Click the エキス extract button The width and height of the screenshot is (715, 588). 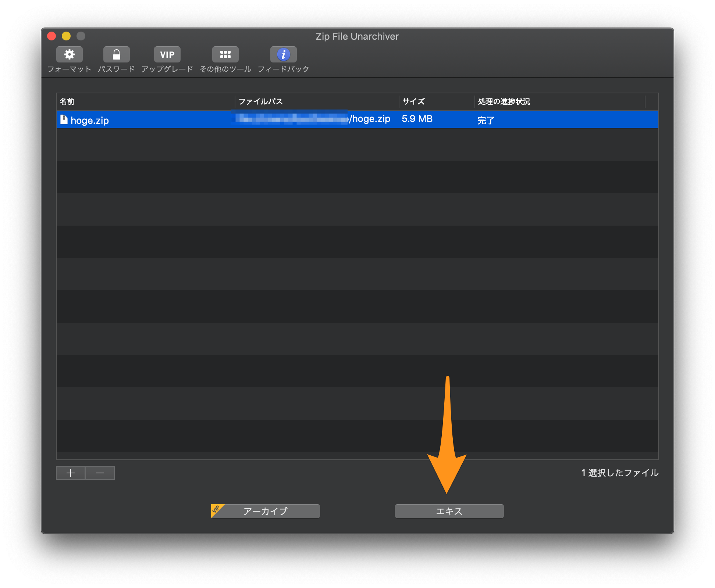point(449,511)
